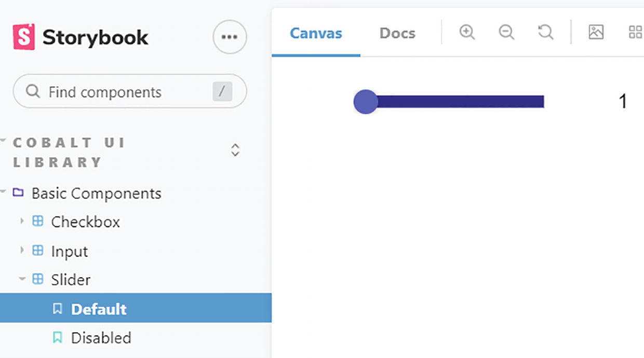The width and height of the screenshot is (644, 358).
Task: Select the Default slider story
Action: click(99, 309)
